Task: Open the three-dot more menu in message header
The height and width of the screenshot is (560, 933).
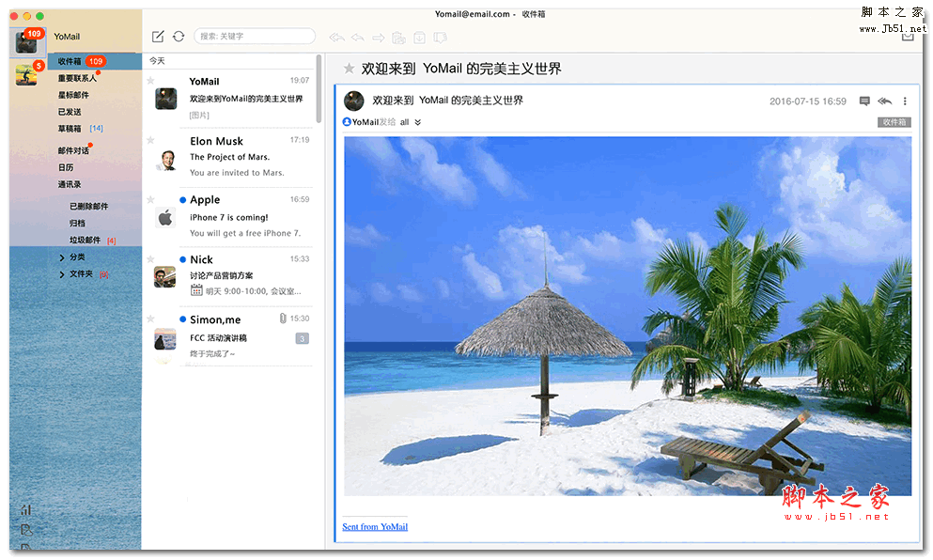Action: click(x=905, y=101)
